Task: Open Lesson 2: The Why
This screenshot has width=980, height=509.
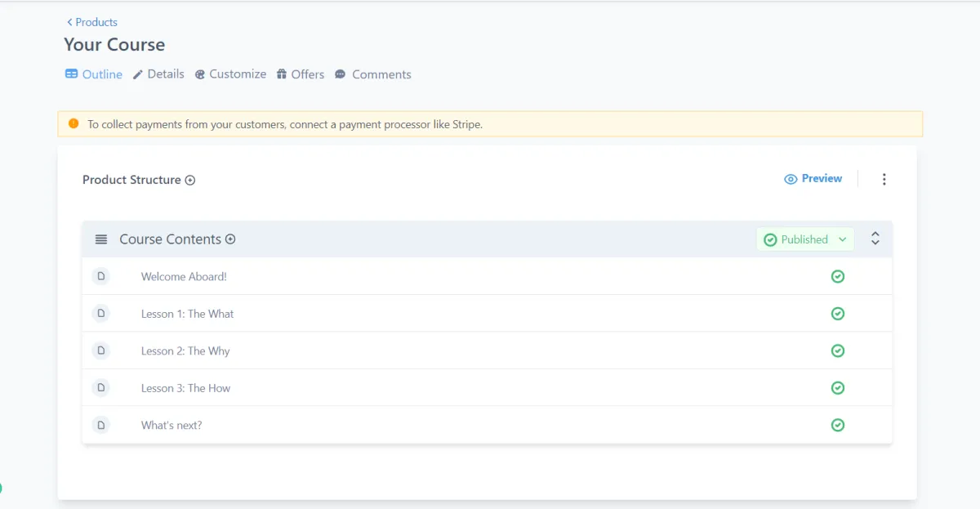Action: (185, 351)
